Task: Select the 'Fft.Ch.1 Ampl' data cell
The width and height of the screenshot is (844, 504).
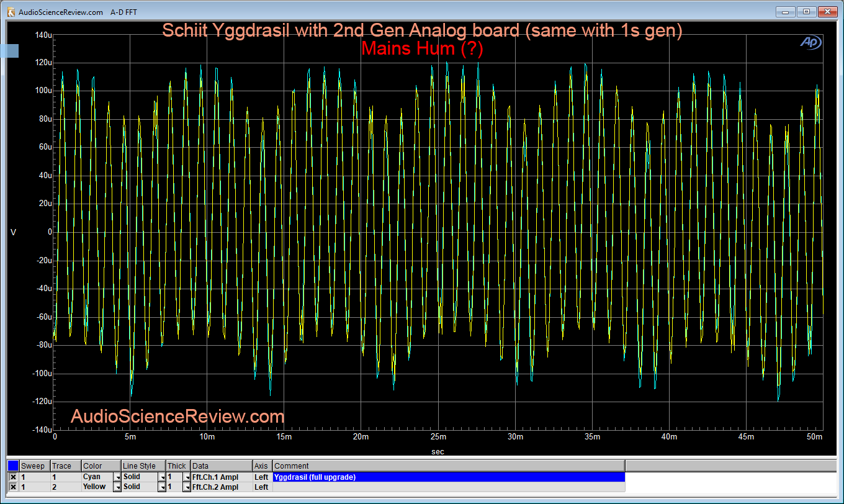Action: click(222, 477)
